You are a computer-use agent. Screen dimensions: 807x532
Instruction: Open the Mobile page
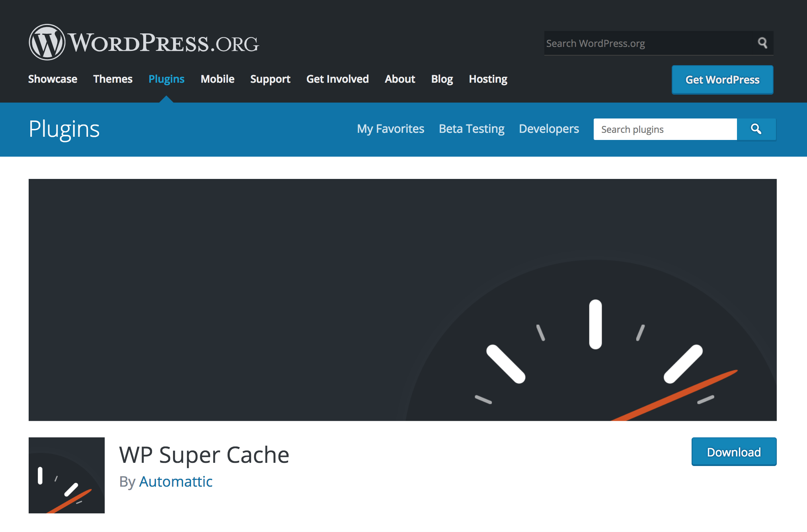coord(217,79)
